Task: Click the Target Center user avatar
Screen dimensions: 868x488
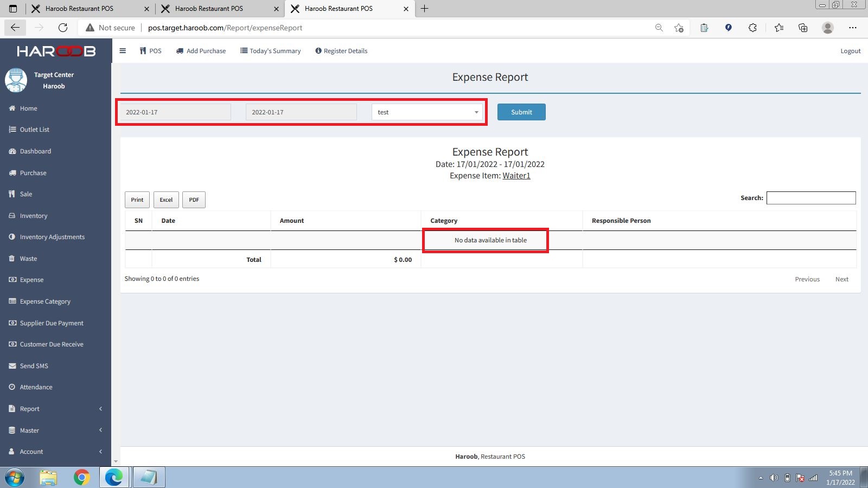Action: 16,80
